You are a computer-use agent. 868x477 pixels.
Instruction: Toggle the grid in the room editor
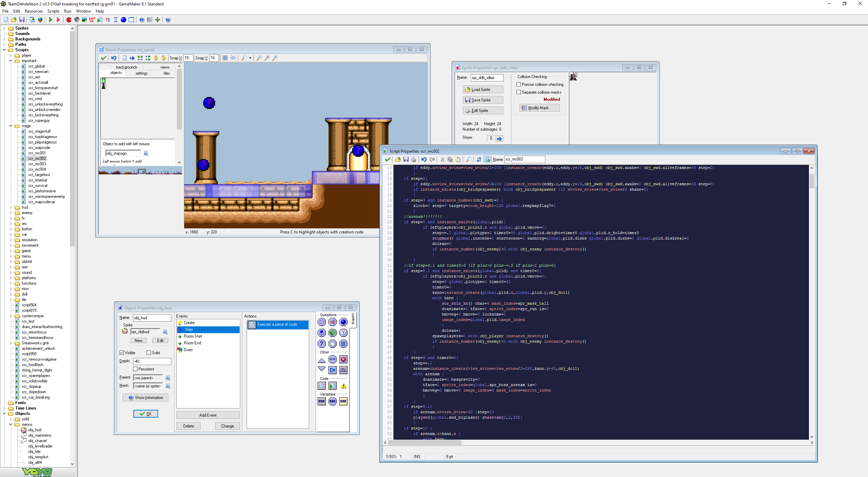pyautogui.click(x=225, y=58)
